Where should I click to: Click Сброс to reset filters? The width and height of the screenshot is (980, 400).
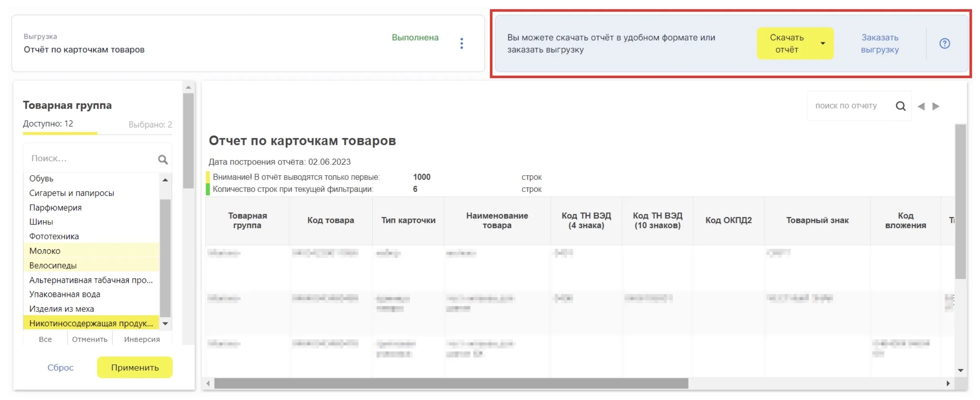click(x=61, y=368)
